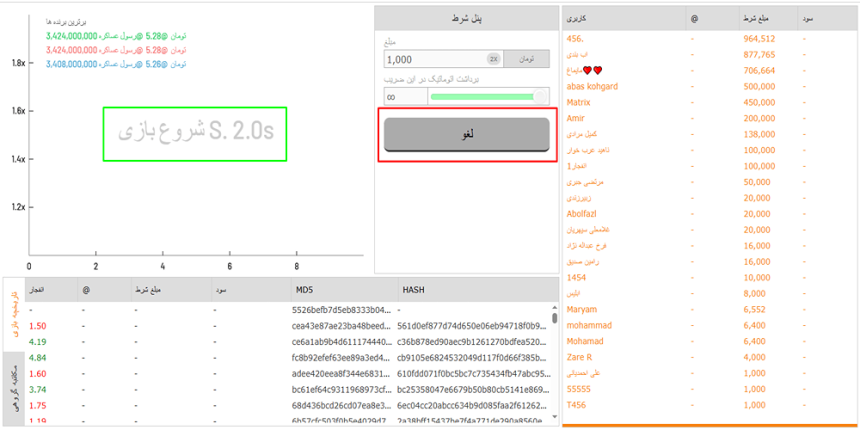Image resolution: width=860 pixels, height=430 pixels.
Task: Click the auto cashout multiplier field with ∞
Action: [403, 96]
